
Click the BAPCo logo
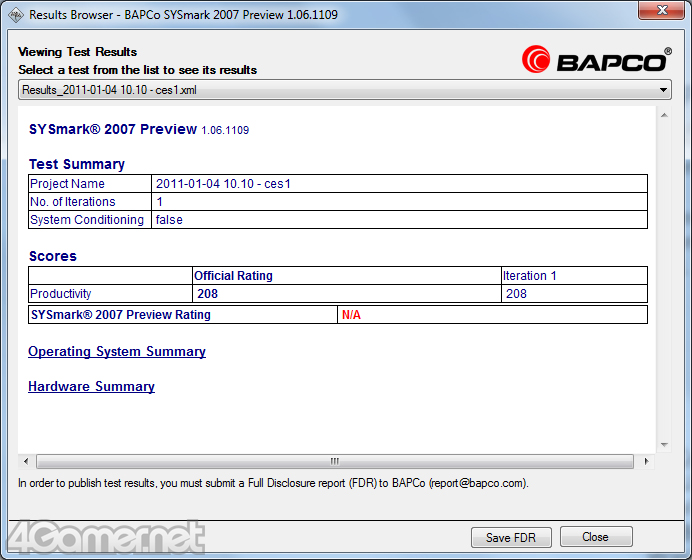(x=596, y=59)
